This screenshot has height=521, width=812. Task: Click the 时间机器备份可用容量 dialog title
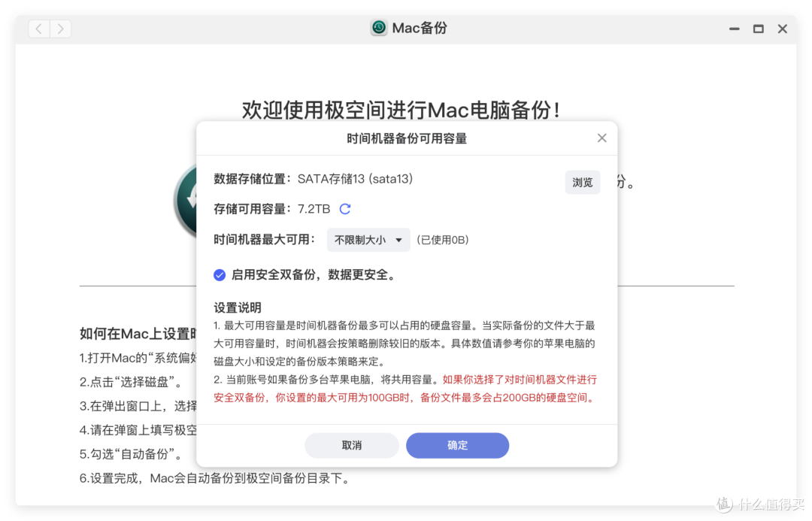pyautogui.click(x=407, y=138)
